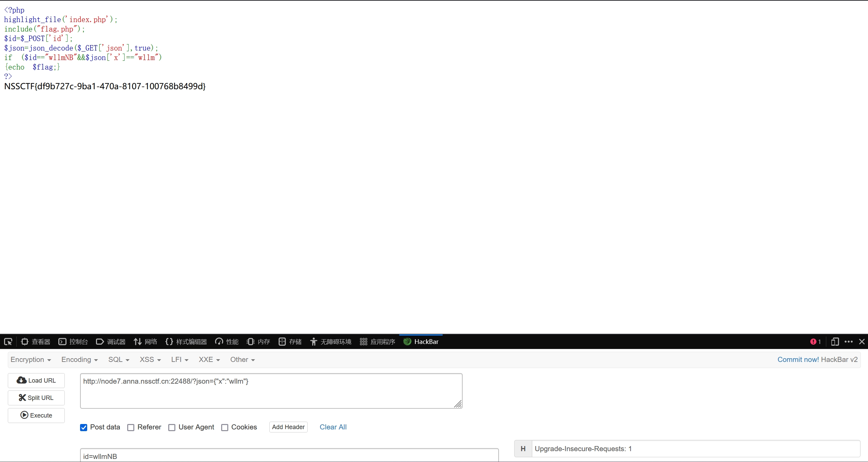Click the if condition code line
This screenshot has width=868, height=462.
tap(83, 58)
